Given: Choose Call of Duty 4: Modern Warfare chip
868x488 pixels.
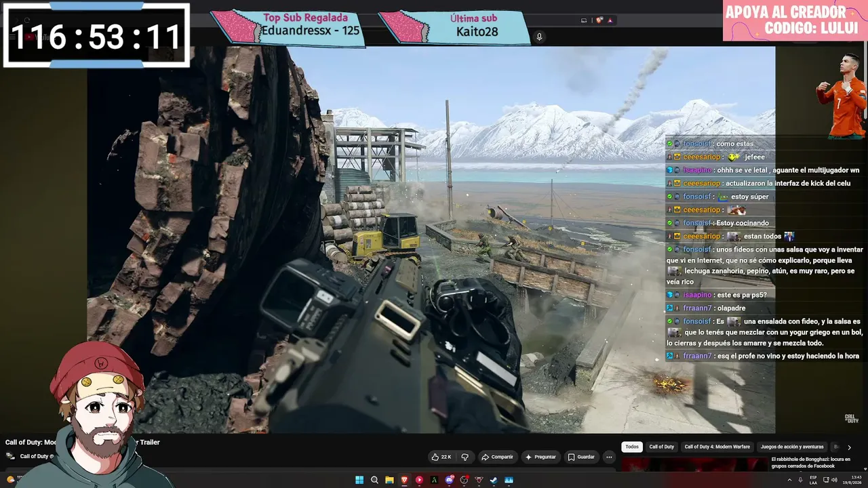Looking at the screenshot, I should [717, 447].
